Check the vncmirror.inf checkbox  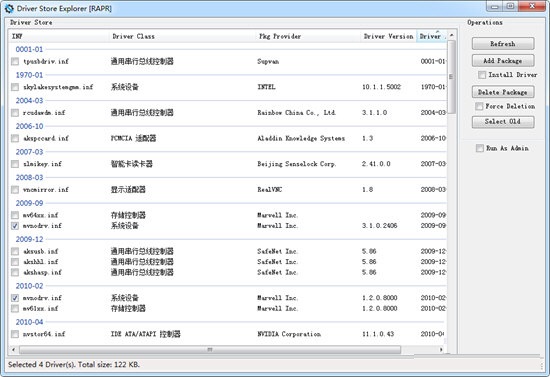tap(15, 190)
